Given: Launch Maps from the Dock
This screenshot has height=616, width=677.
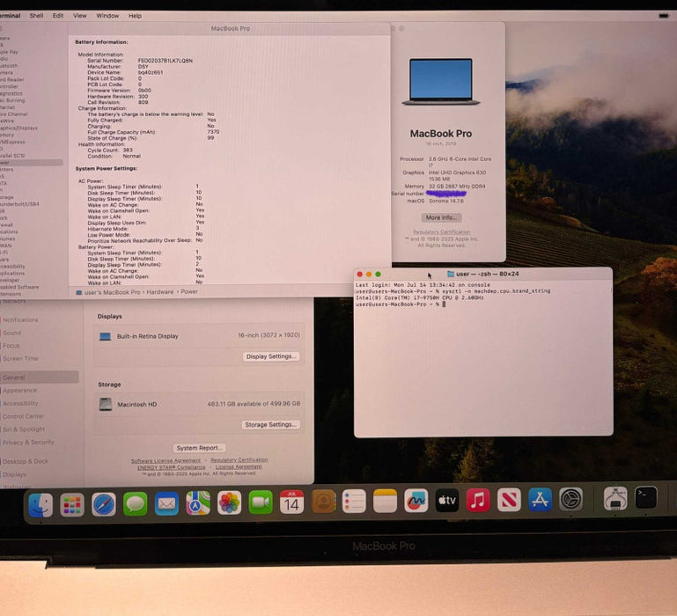Looking at the screenshot, I should tap(198, 502).
